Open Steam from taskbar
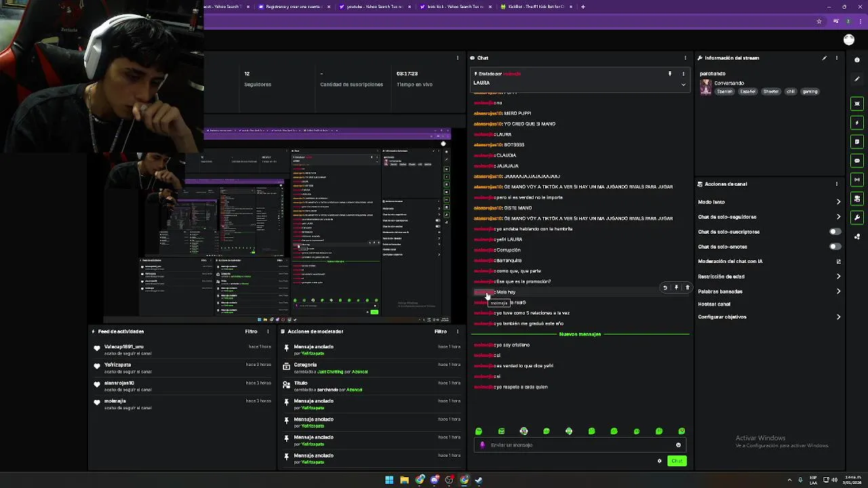Image resolution: width=868 pixels, height=488 pixels. click(x=479, y=480)
